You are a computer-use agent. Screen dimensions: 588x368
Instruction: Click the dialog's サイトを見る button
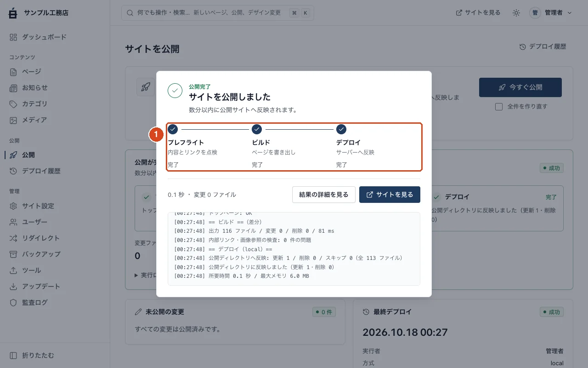pyautogui.click(x=390, y=195)
